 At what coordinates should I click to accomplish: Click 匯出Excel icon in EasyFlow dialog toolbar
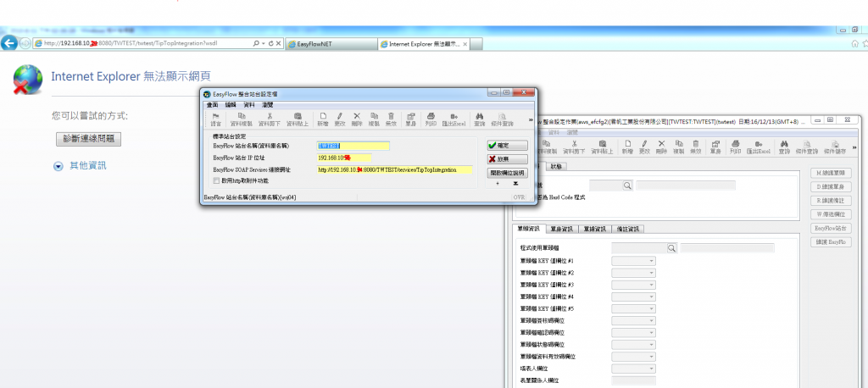(454, 119)
